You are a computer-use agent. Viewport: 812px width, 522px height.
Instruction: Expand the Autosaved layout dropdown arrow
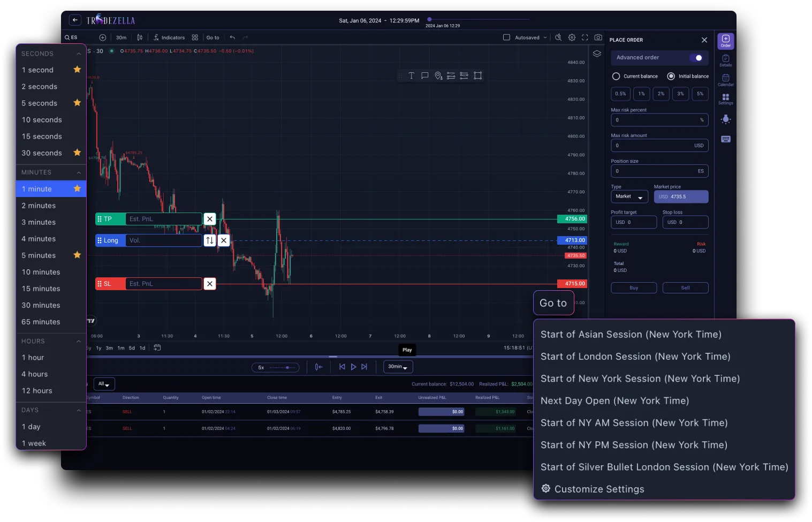coord(545,37)
